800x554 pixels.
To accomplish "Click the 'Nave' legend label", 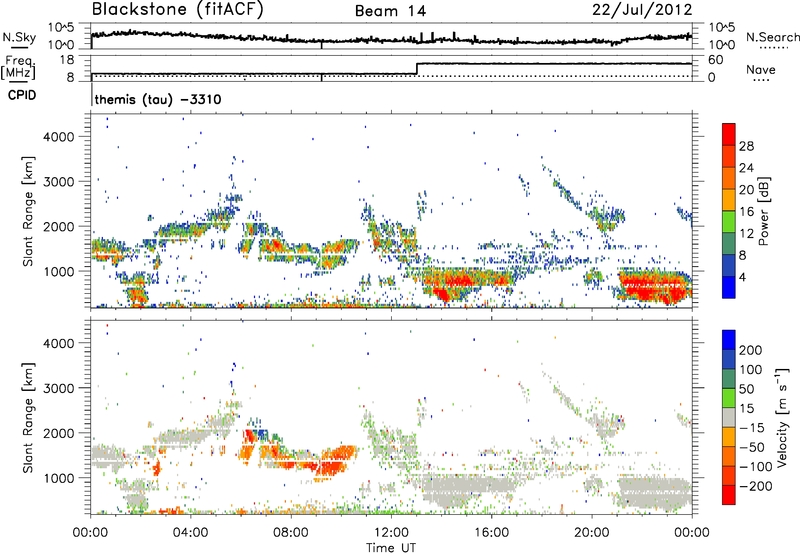I will (760, 70).
